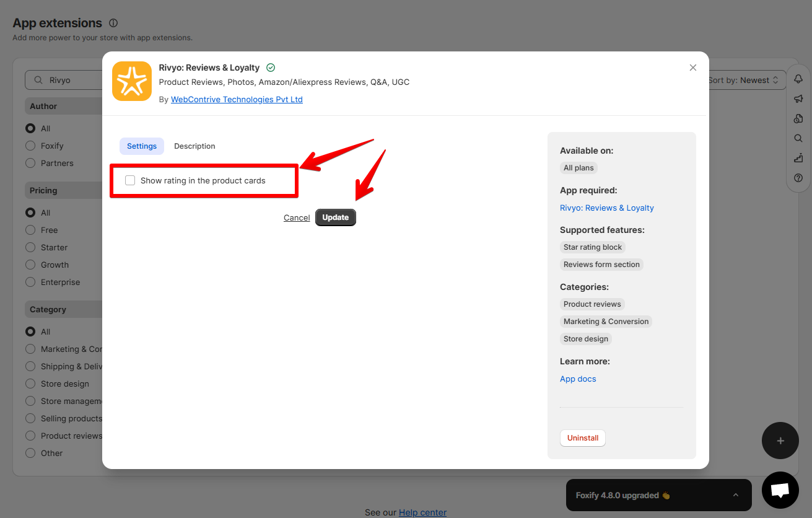This screenshot has width=812, height=518.
Task: Click the search magnifier in right sidebar
Action: click(x=798, y=138)
